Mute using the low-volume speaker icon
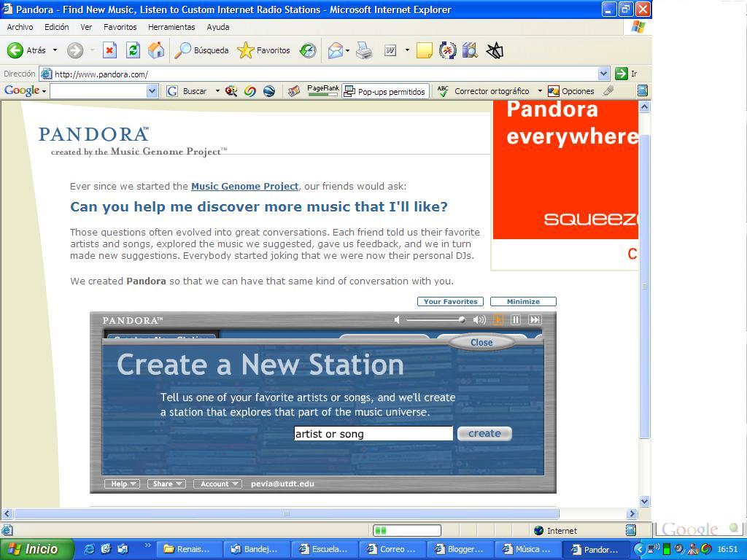This screenshot has width=747, height=560. pyautogui.click(x=397, y=319)
